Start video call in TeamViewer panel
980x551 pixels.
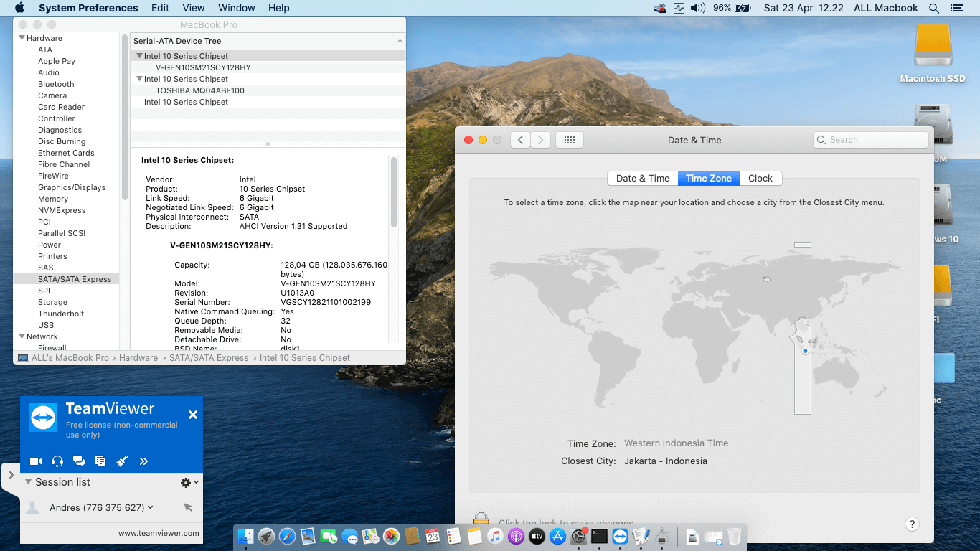pyautogui.click(x=36, y=461)
